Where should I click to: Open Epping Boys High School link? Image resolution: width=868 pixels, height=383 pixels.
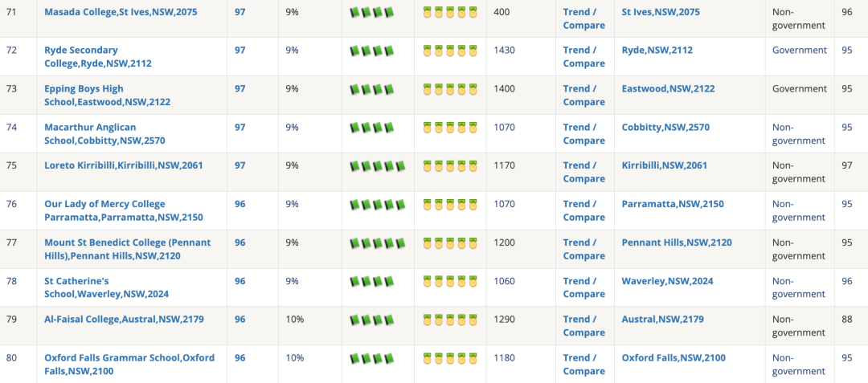coord(108,96)
